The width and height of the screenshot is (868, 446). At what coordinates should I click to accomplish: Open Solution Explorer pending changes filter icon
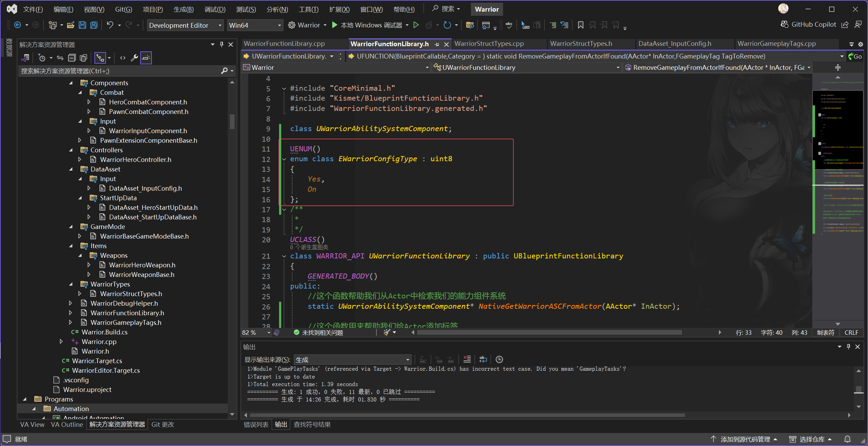click(42, 58)
